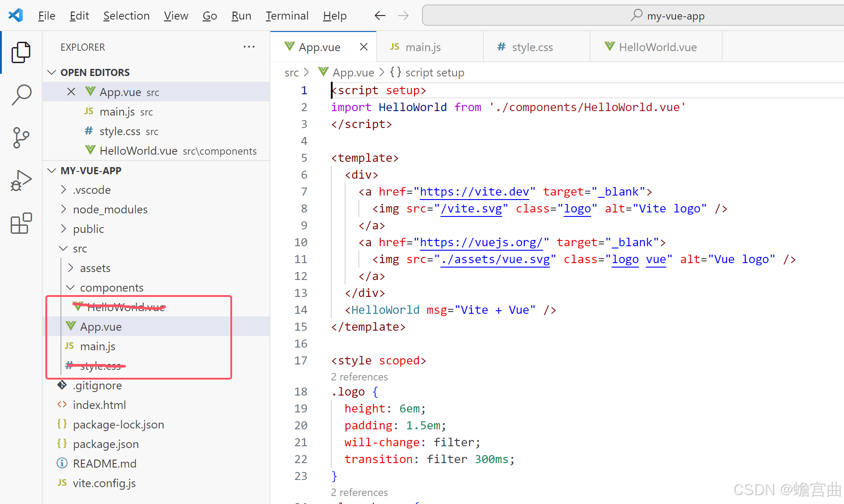Open README.md in file tree

[156, 464]
